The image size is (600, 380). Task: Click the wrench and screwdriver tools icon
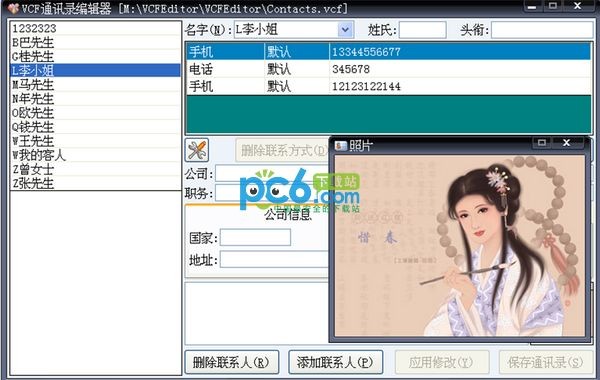click(x=197, y=150)
